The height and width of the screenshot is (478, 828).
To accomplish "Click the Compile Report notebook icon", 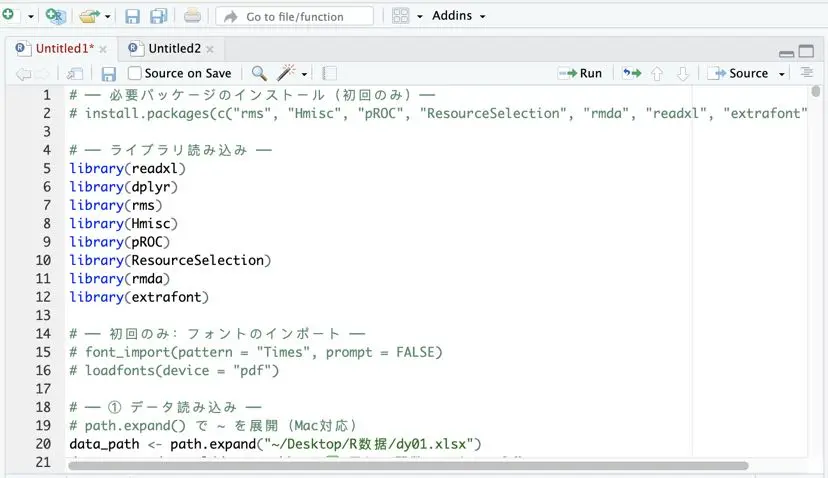I will [329, 73].
